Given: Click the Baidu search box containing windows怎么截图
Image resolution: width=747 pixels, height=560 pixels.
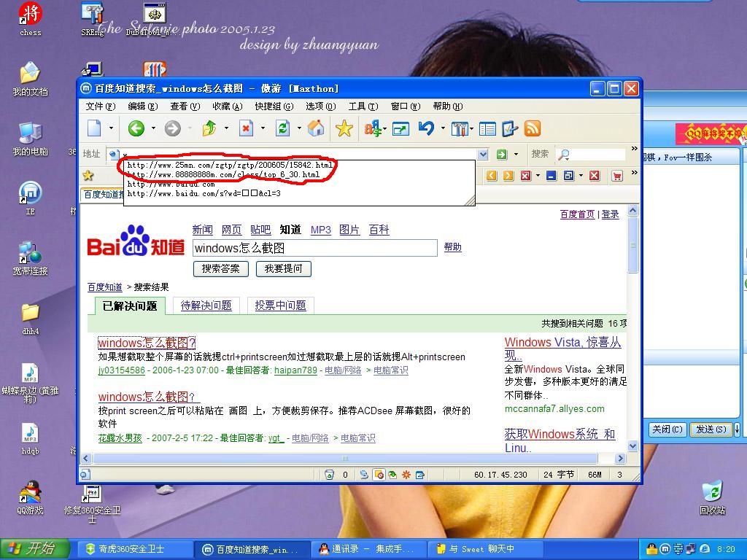Looking at the screenshot, I should pyautogui.click(x=315, y=248).
